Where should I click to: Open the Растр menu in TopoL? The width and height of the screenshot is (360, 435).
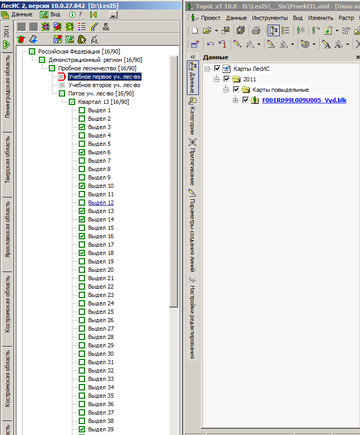346,18
